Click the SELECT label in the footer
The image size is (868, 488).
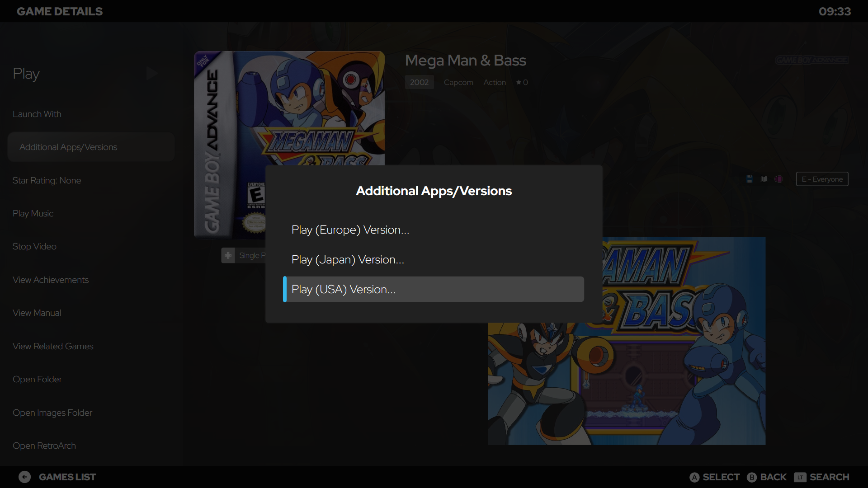pos(721,477)
